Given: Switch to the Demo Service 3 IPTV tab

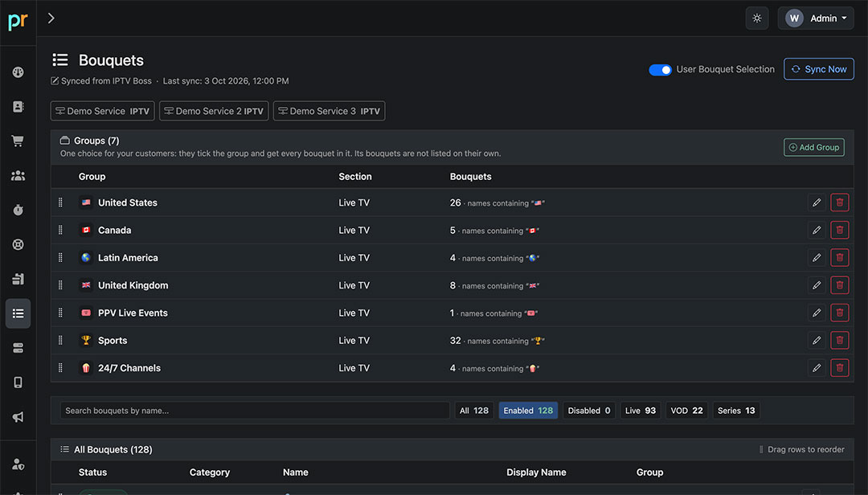Looking at the screenshot, I should (x=329, y=111).
